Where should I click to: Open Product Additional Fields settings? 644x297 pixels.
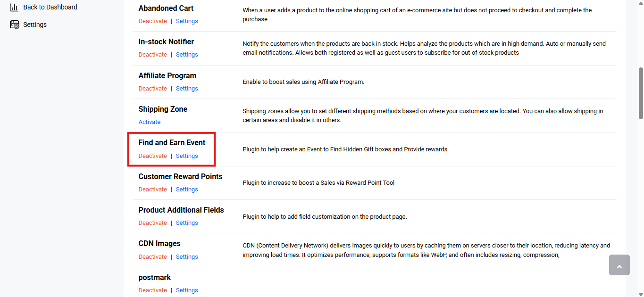[187, 223]
